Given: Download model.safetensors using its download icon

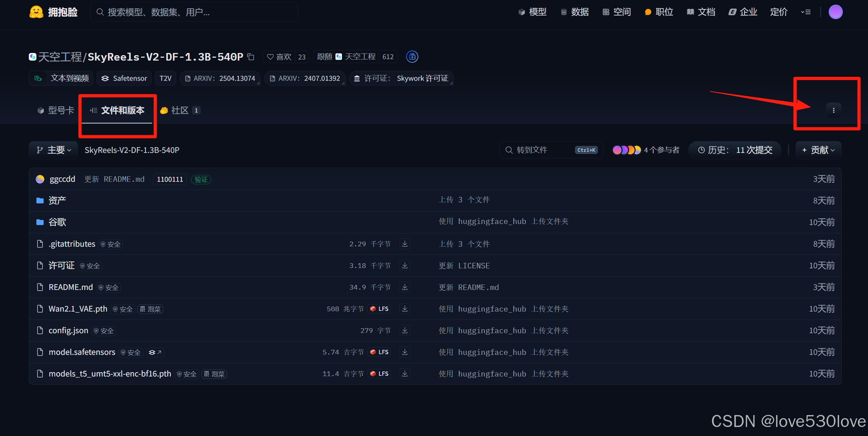Looking at the screenshot, I should pyautogui.click(x=405, y=352).
